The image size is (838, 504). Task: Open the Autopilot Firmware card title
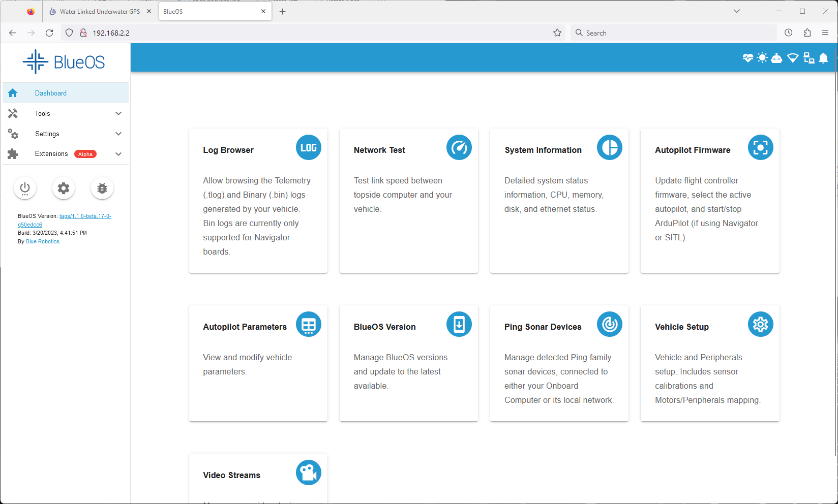[x=693, y=150]
